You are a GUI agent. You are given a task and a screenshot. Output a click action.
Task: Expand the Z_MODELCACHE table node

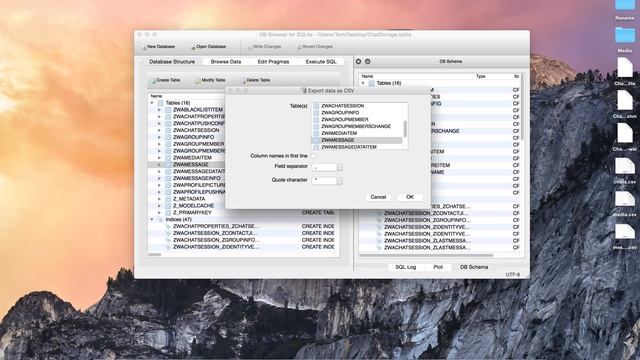[x=160, y=206]
